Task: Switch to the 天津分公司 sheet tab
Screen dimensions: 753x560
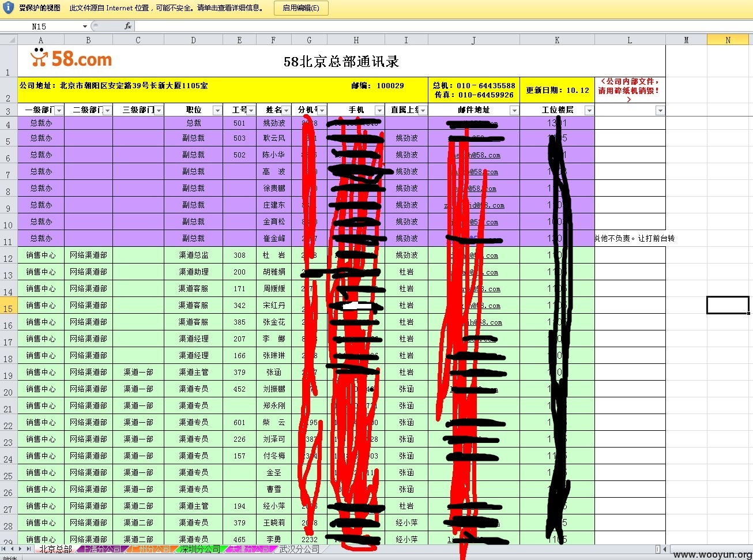Action: [250, 549]
